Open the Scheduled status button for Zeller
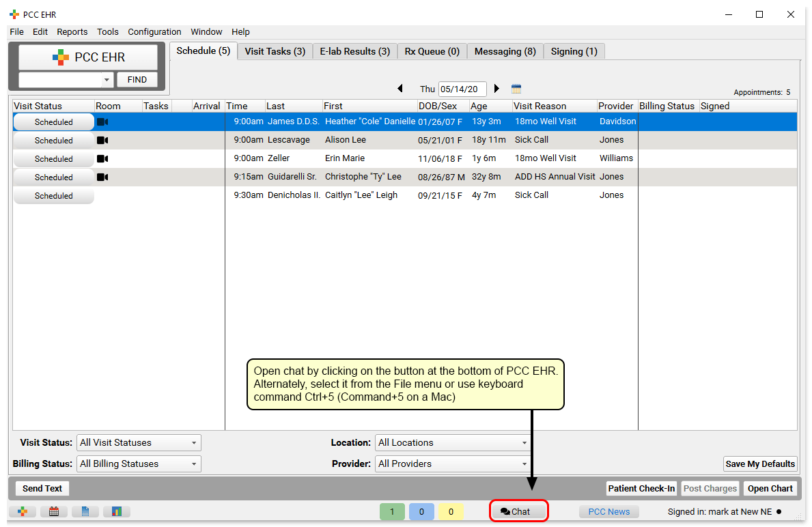The image size is (812, 527). pyautogui.click(x=54, y=159)
